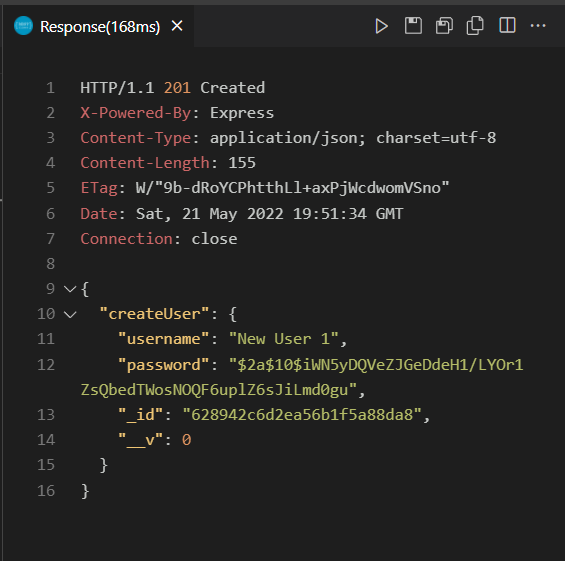
Task: Click the "__v" value 0
Action: [186, 440]
